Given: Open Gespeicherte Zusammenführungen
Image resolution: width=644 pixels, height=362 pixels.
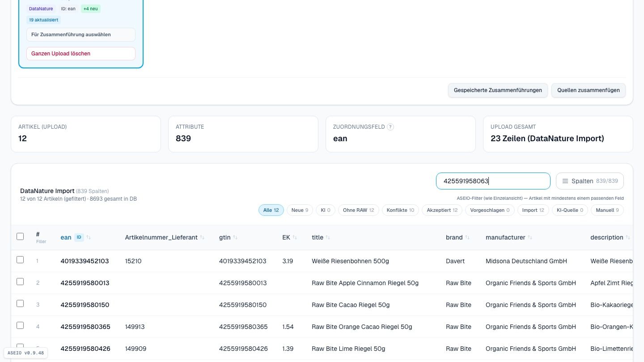Looking at the screenshot, I should 498,90.
